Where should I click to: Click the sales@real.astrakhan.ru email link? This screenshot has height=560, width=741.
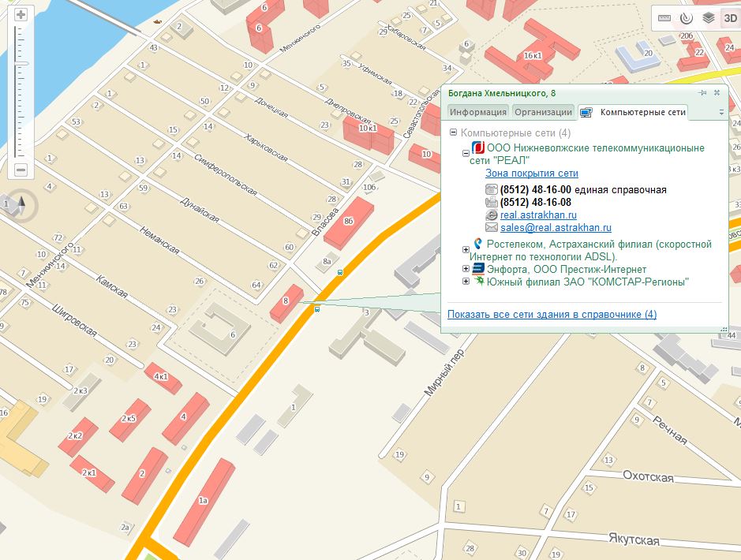tap(556, 228)
